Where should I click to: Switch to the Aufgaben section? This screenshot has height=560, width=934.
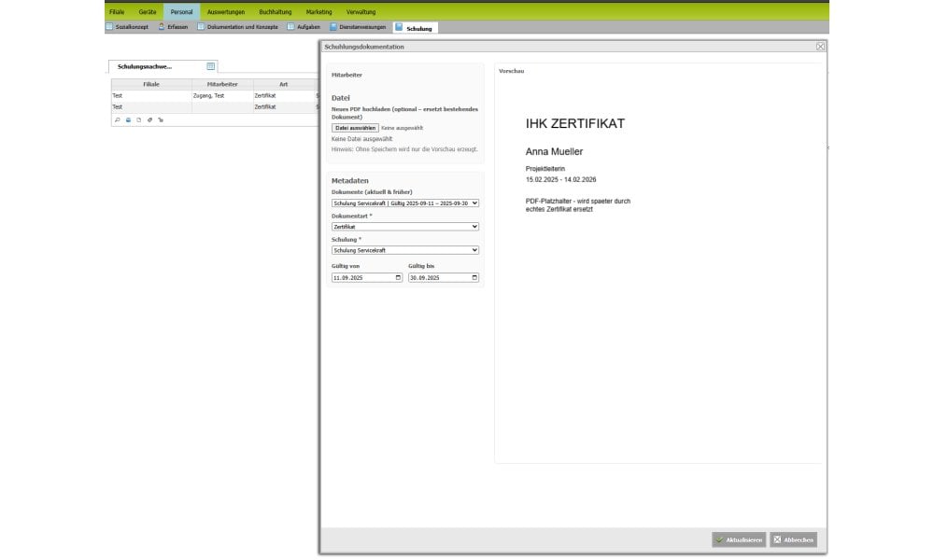pyautogui.click(x=304, y=27)
